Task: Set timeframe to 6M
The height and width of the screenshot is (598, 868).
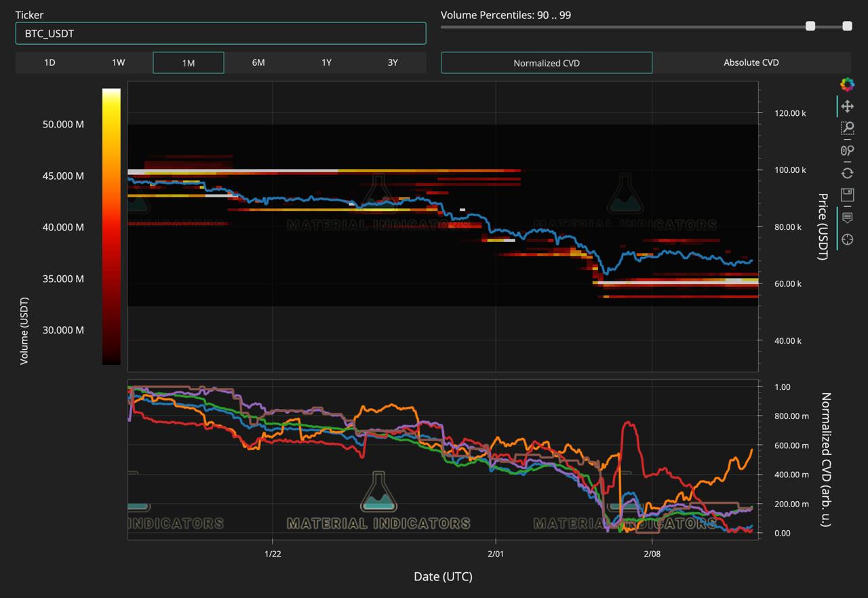Action: pyautogui.click(x=258, y=62)
